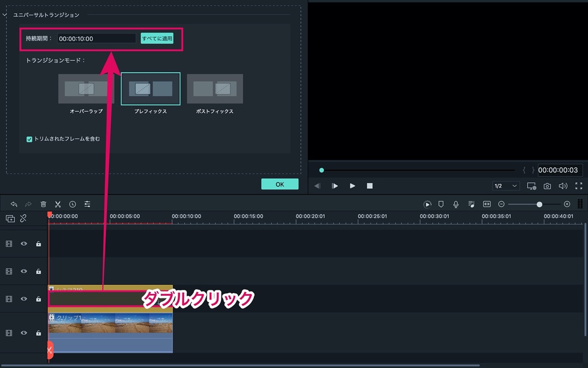This screenshot has width=588, height=368.
Task: Stop the preview playback
Action: pos(370,186)
